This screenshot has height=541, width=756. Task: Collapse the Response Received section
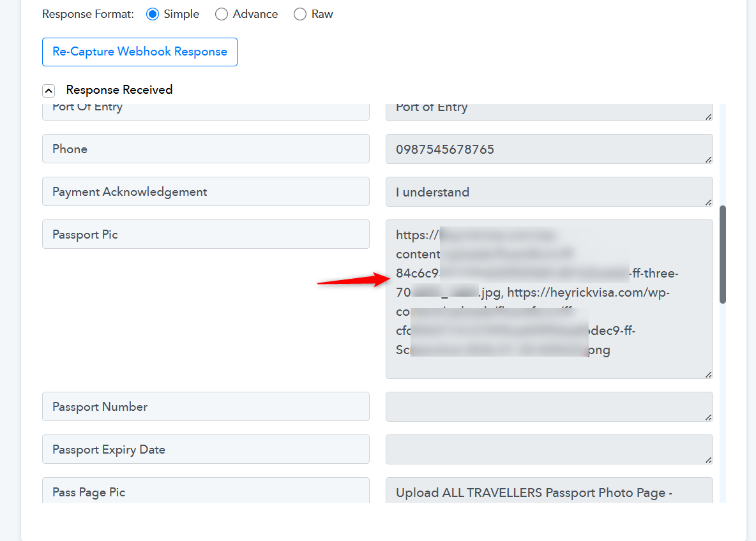pos(49,91)
